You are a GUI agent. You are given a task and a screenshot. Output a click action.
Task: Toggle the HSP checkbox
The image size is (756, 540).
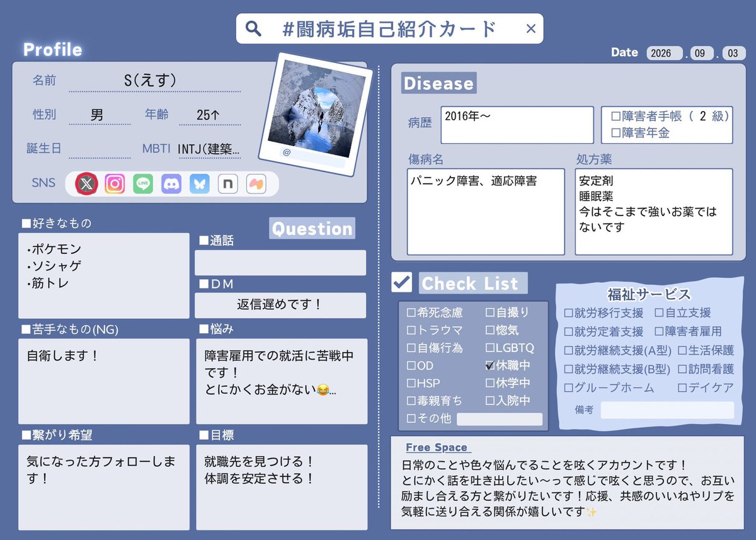(411, 383)
